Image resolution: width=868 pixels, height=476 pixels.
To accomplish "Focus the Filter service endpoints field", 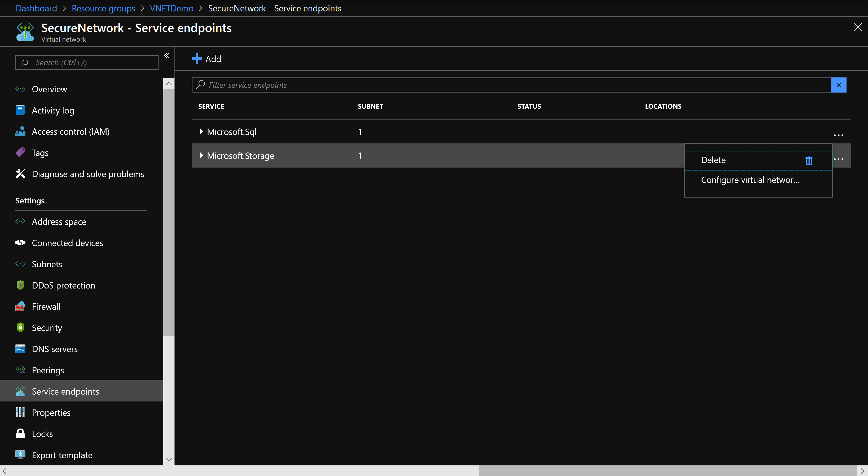I will click(x=511, y=85).
